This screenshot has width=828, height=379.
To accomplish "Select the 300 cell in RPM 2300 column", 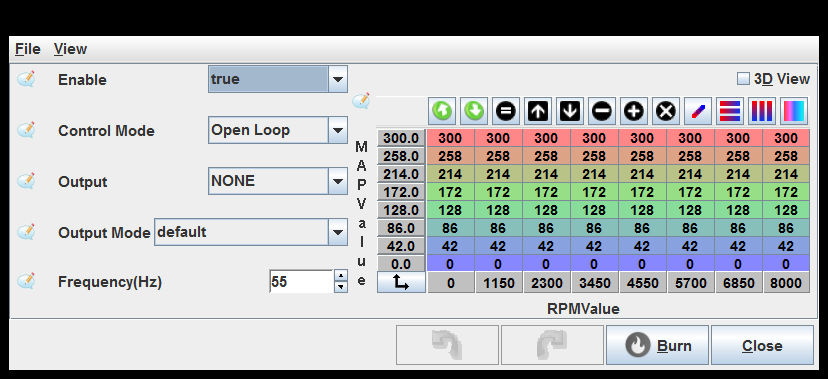I will tap(547, 138).
